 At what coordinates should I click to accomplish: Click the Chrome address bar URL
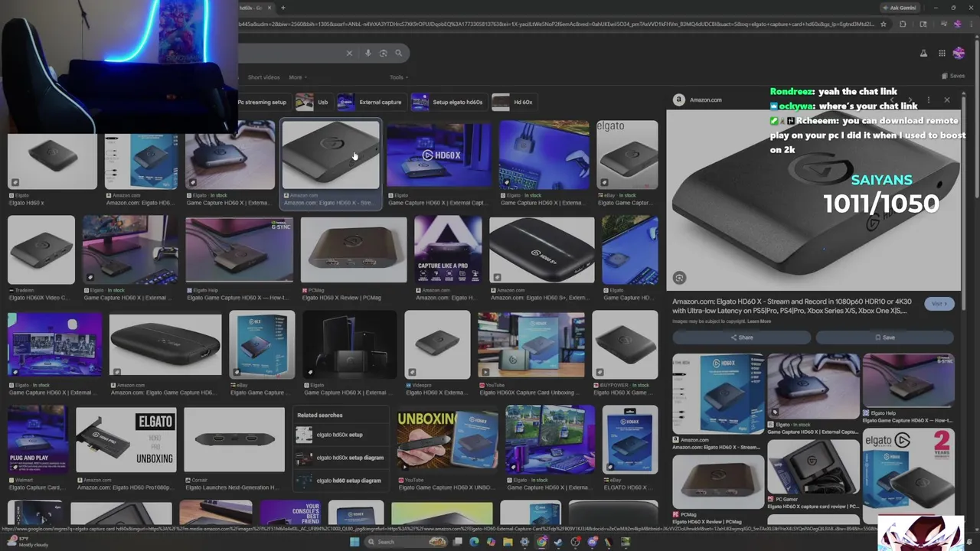pyautogui.click(x=557, y=24)
